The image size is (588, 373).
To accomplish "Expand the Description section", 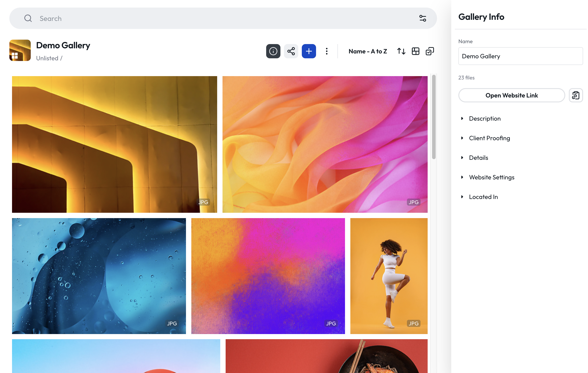I will point(484,119).
